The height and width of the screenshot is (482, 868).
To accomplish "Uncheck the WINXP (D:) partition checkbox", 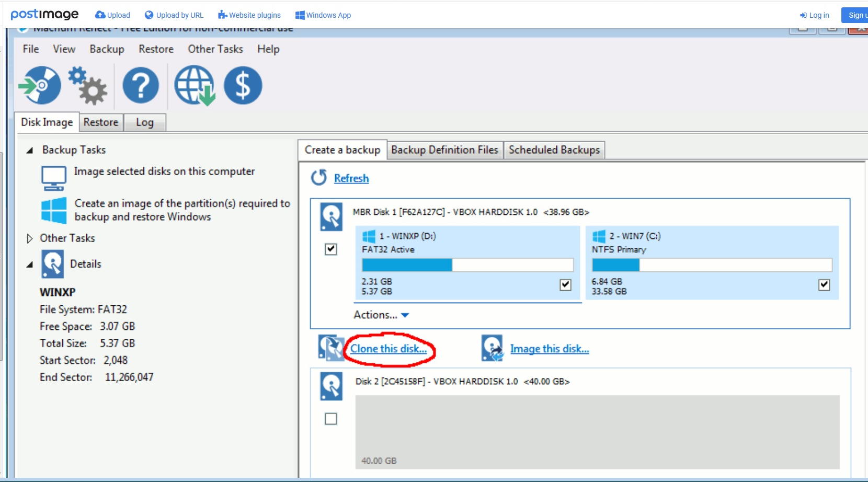I will [x=565, y=285].
